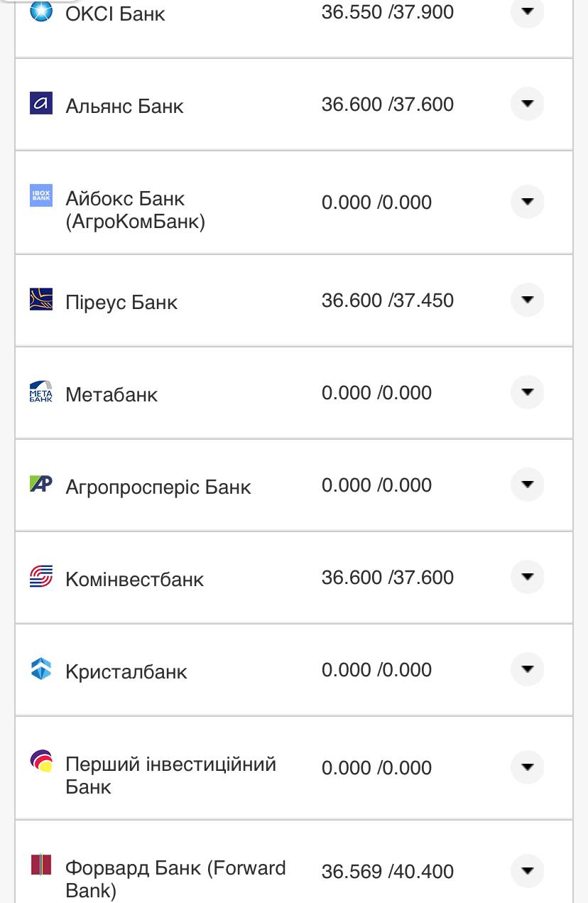588x903 pixels.
Task: Click the Альянс Банк logo icon
Action: [41, 103]
